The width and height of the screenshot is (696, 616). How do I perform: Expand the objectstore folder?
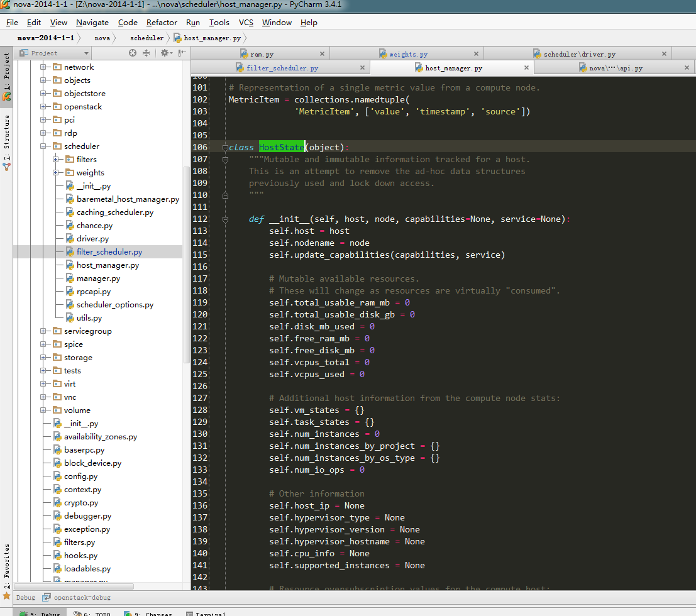coord(43,93)
